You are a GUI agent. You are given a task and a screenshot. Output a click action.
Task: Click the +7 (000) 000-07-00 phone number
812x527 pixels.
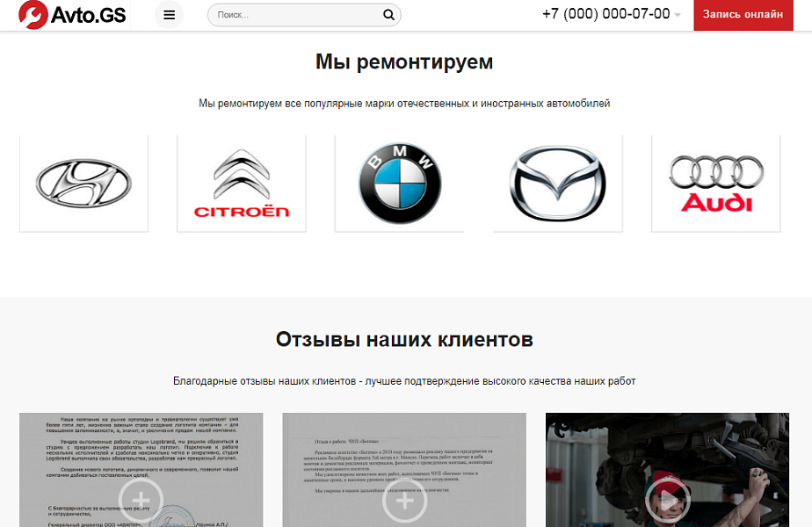[x=607, y=14]
